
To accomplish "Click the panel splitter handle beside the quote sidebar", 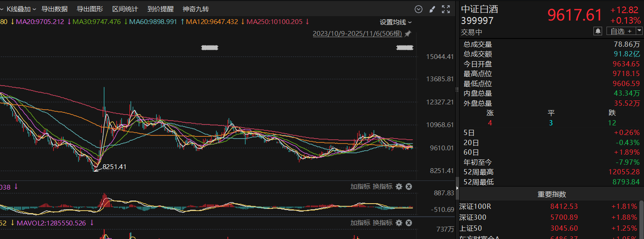I will point(457,90).
